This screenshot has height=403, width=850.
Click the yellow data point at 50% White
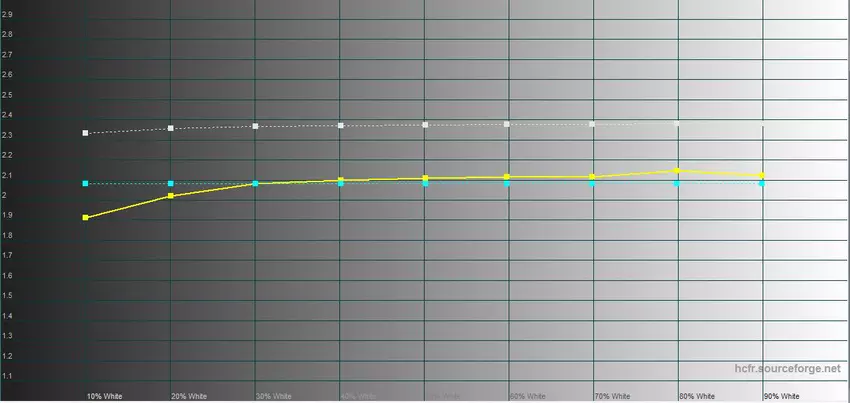425,178
